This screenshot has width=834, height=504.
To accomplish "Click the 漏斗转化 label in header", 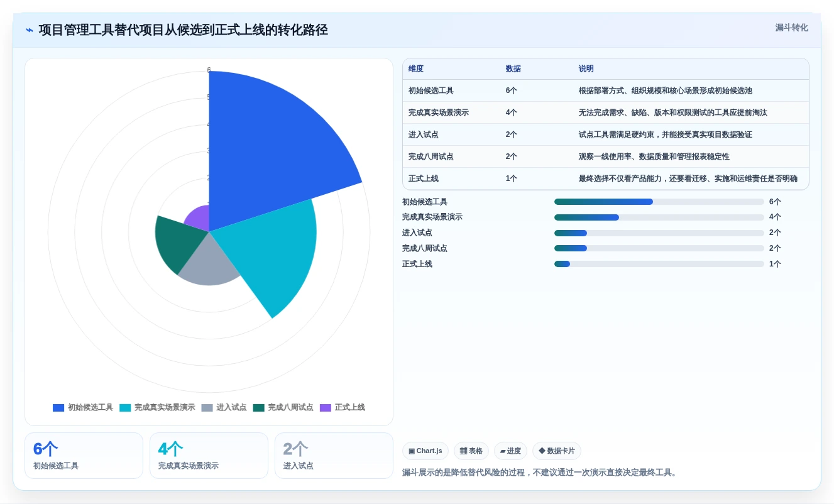I will (x=791, y=28).
